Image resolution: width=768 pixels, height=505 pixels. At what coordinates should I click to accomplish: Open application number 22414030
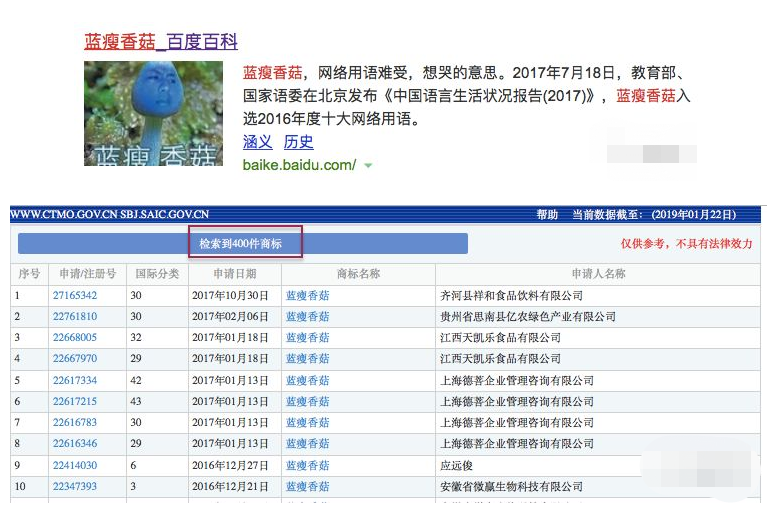click(75, 465)
